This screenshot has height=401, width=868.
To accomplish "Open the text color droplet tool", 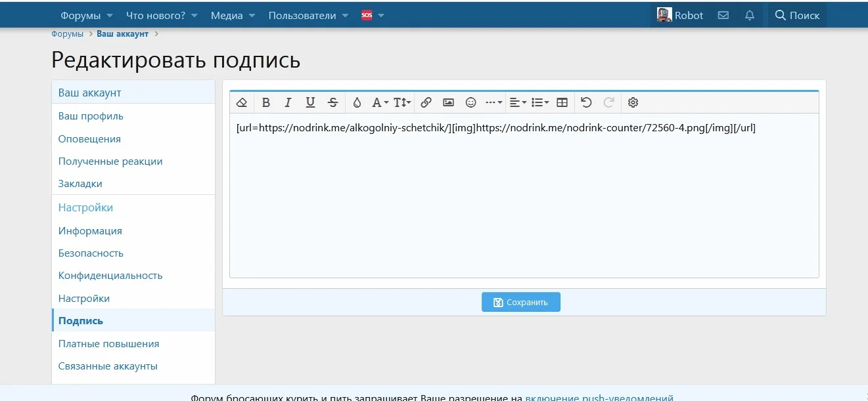I will tap(357, 102).
